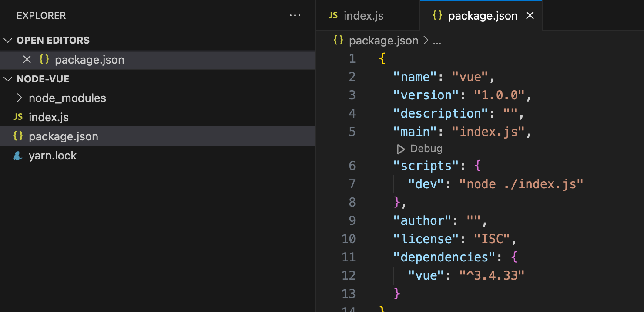The width and height of the screenshot is (644, 312).
Task: Collapse the NODE-VUE project folder
Action: [x=8, y=79]
